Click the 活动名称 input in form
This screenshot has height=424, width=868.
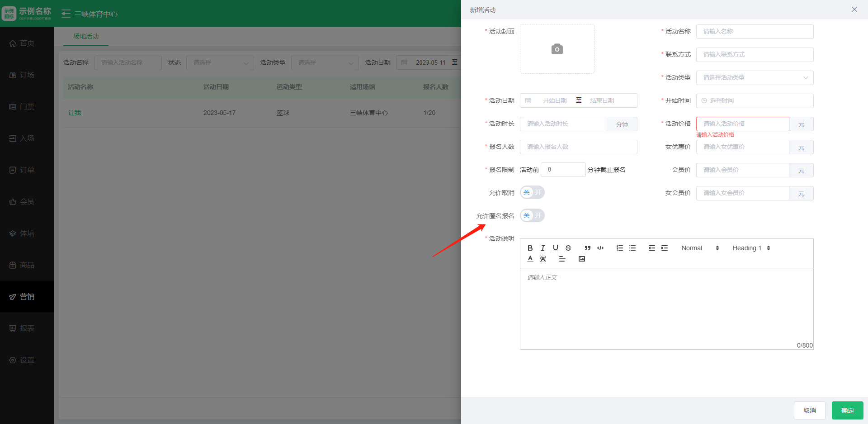pos(755,31)
